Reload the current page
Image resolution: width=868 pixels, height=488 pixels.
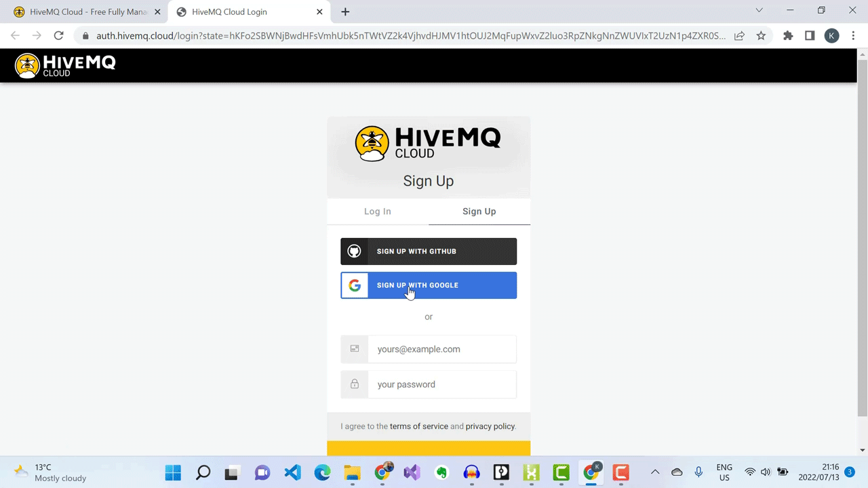point(58,36)
